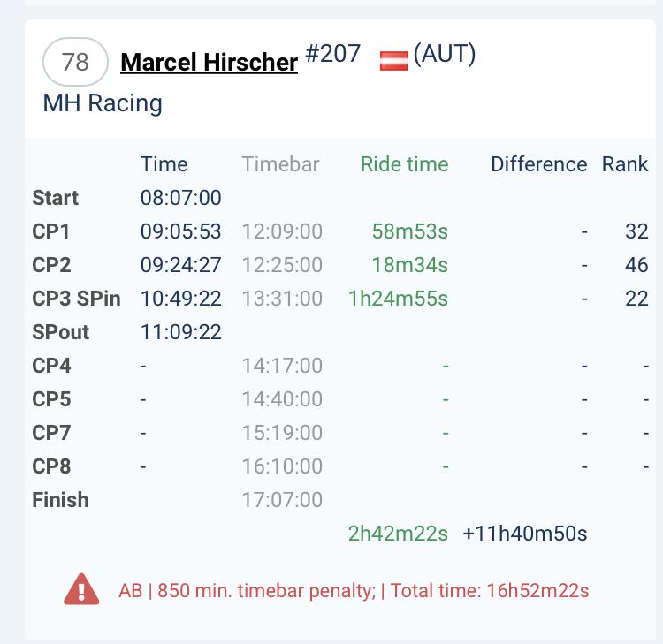
Task: Click the MH Racing team name
Action: pos(103,103)
